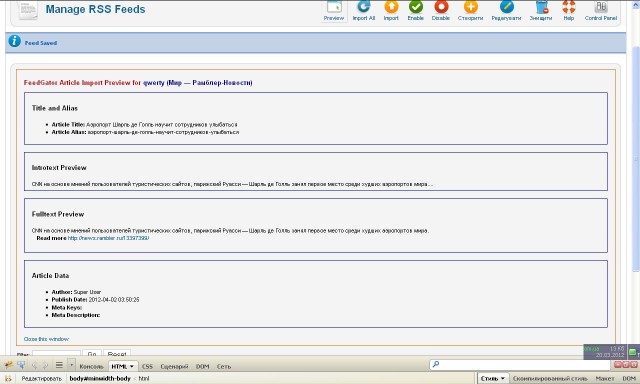The image size is (640, 384).
Task: Click the FeedGator Article Import Preview heading
Action: pyautogui.click(x=138, y=83)
